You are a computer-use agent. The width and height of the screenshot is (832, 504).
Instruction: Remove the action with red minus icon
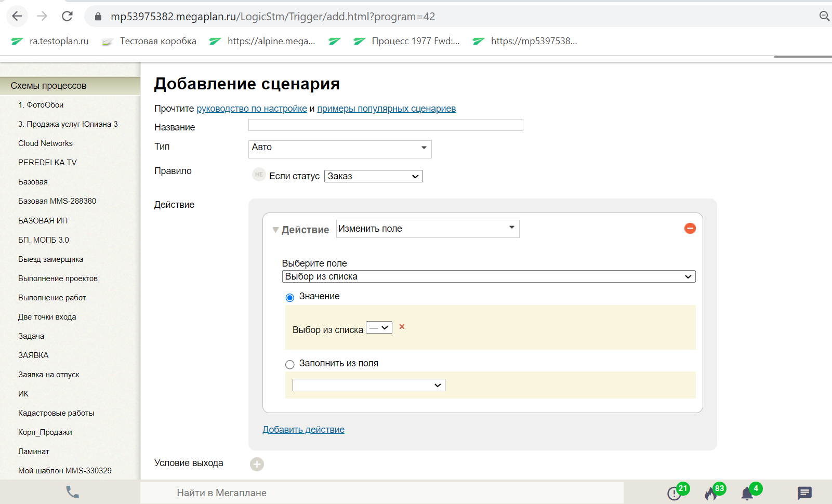click(x=690, y=228)
